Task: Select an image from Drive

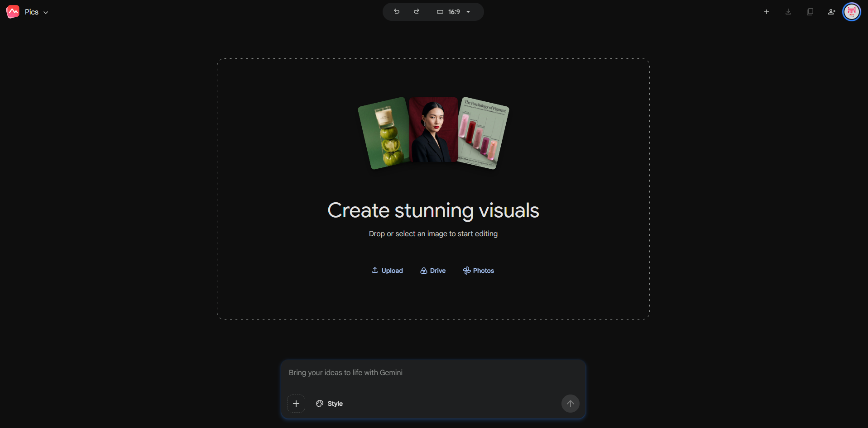Action: (433, 271)
